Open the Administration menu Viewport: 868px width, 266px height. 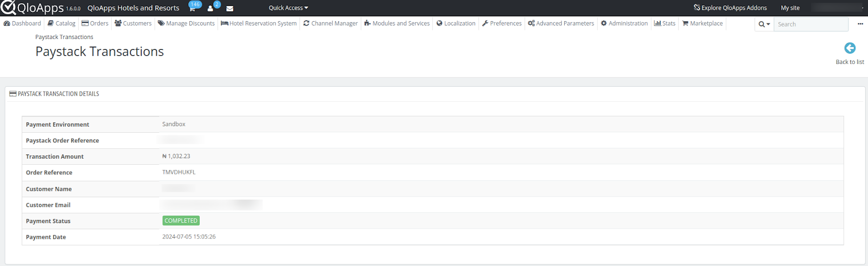pyautogui.click(x=624, y=23)
